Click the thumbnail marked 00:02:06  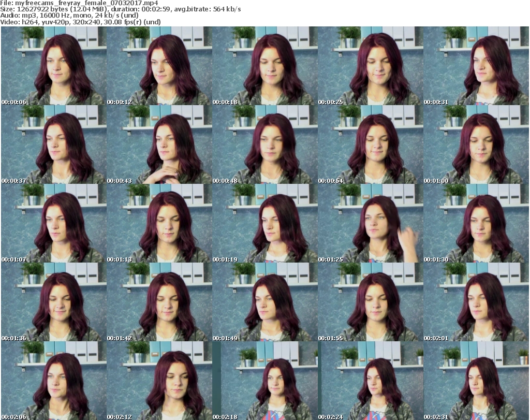coord(54,381)
